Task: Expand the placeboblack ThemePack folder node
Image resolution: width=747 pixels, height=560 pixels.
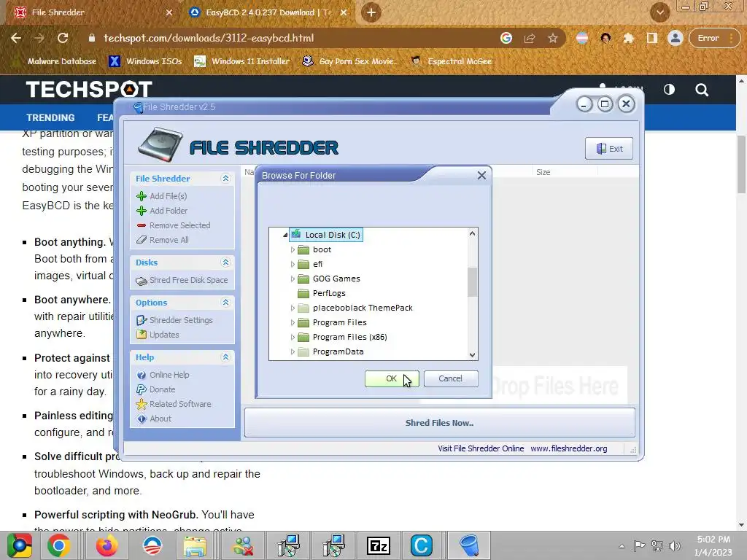Action: [x=293, y=308]
